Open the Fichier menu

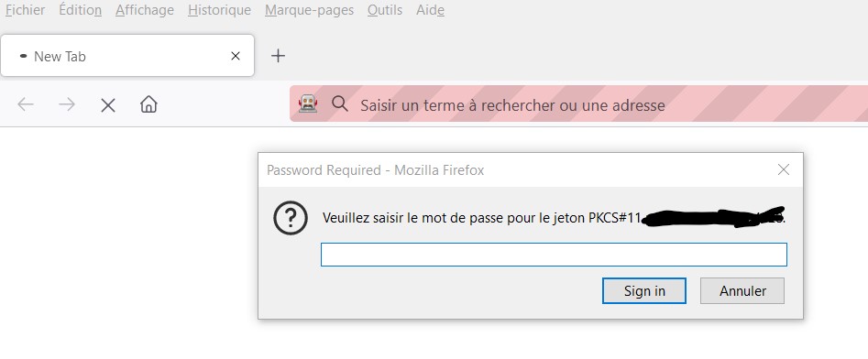tap(26, 10)
